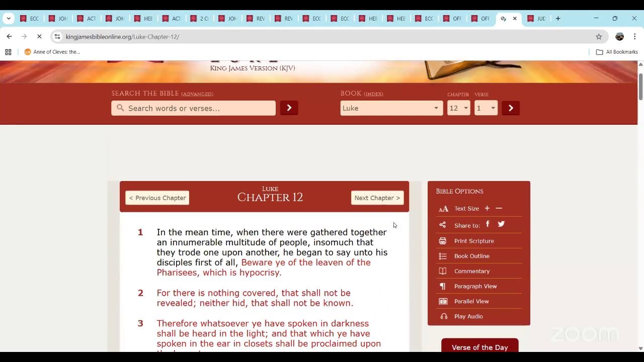Click the scrollbar up arrow
This screenshot has height=362, width=644.
coord(640,64)
